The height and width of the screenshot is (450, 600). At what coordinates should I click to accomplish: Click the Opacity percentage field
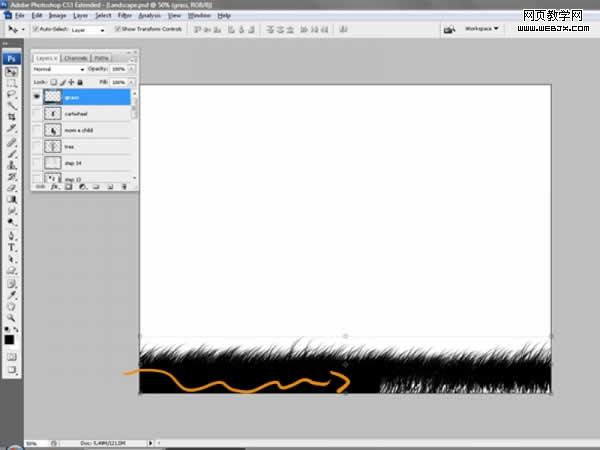pos(119,69)
